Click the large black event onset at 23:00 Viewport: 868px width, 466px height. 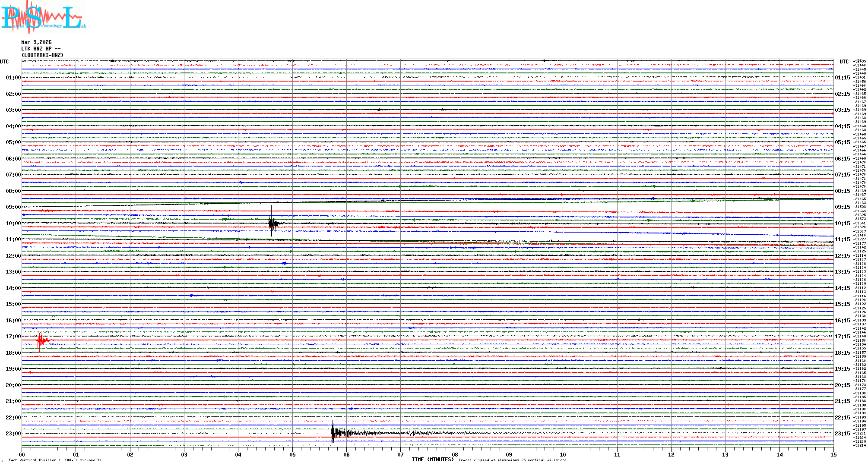click(x=333, y=432)
